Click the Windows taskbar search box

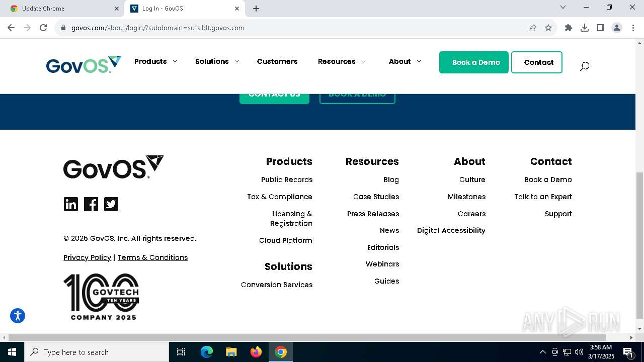[97, 352]
